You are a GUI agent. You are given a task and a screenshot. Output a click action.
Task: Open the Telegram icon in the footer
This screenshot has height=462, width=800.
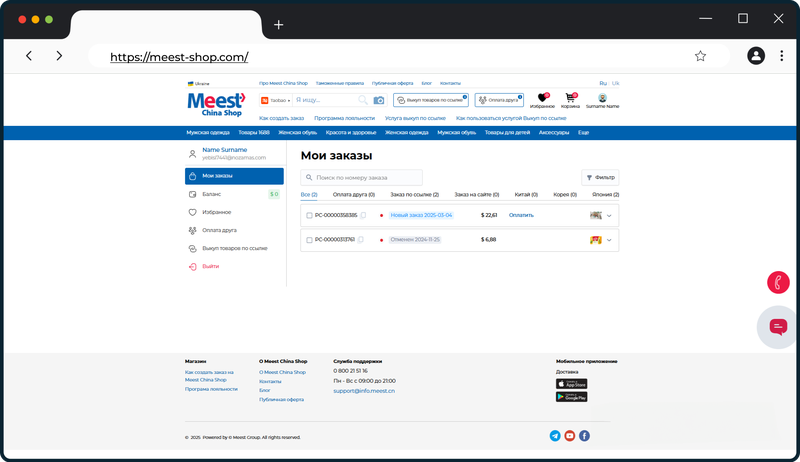(555, 435)
